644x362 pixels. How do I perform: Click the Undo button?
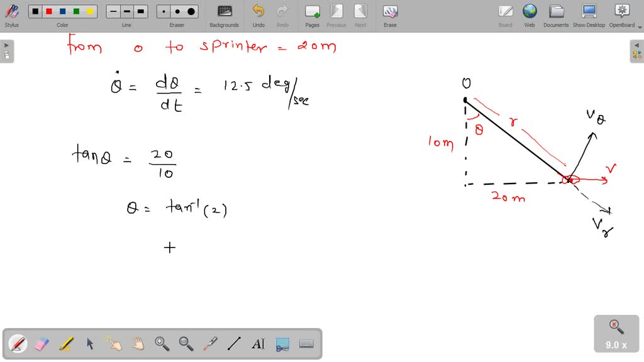258,15
